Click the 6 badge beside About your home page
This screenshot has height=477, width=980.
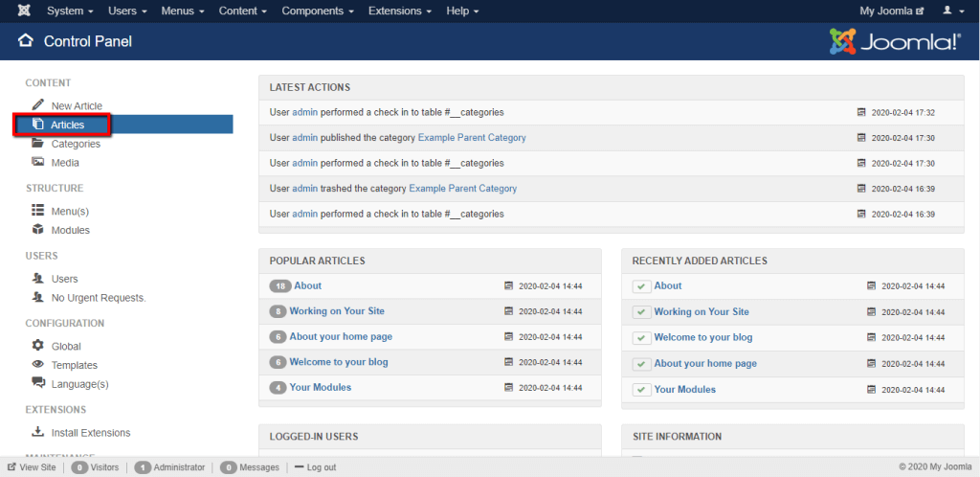pos(278,337)
